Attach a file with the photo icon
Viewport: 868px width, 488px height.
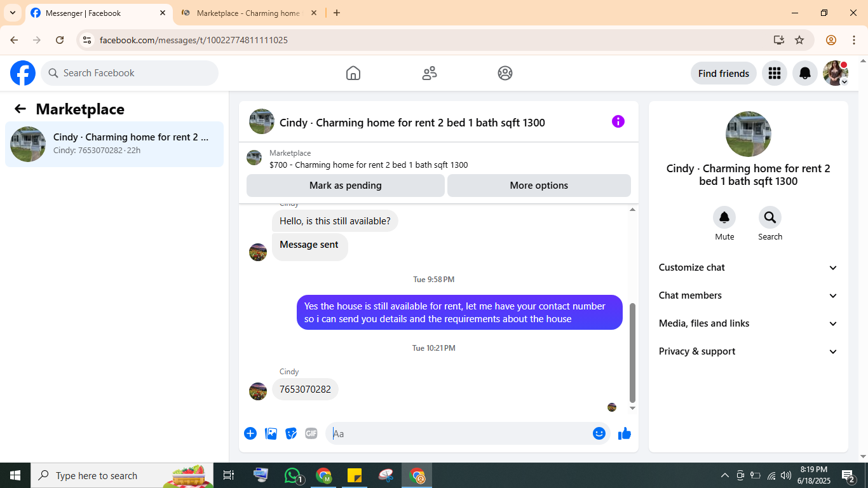tap(271, 433)
